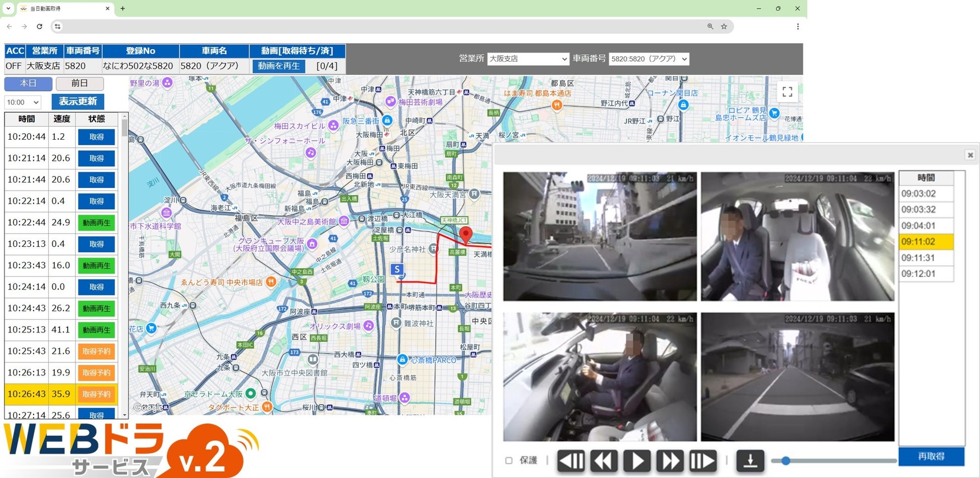The image size is (980, 478).
Task: Open the 車両番号 5820 dropdown
Action: (x=649, y=59)
